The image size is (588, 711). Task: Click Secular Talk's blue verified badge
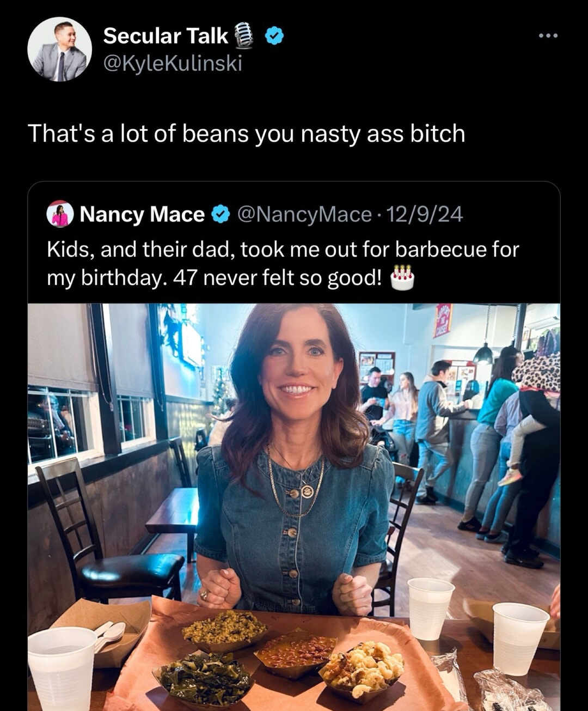(x=274, y=36)
